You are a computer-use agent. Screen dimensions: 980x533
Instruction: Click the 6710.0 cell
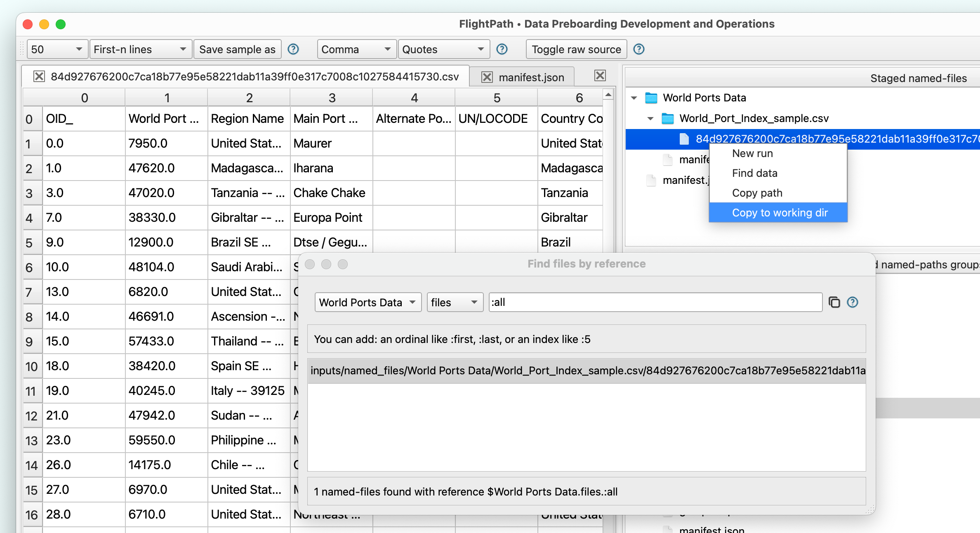coord(167,514)
